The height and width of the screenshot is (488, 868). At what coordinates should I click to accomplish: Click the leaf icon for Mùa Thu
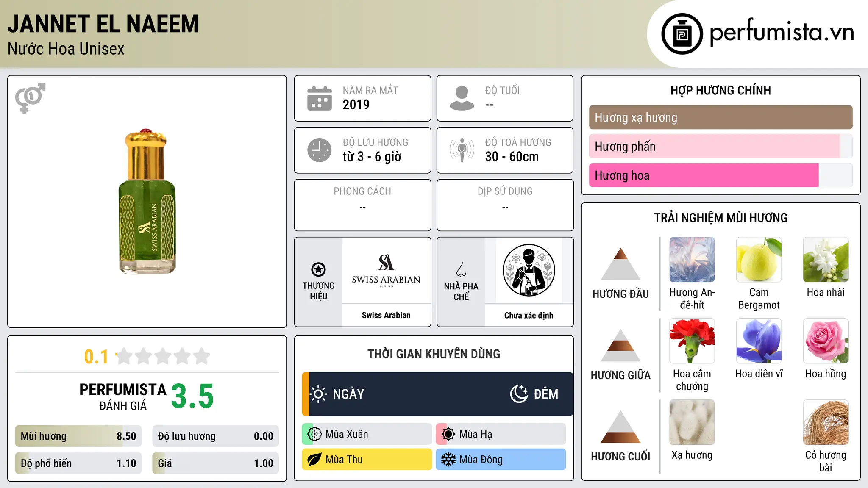pyautogui.click(x=314, y=460)
